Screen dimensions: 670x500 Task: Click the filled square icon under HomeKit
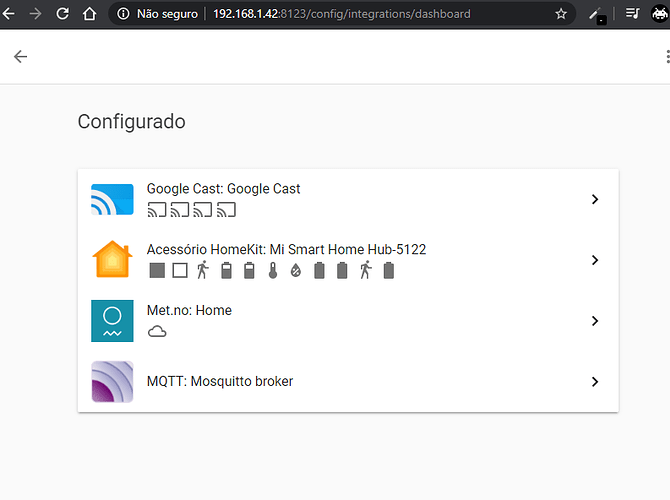coord(157,271)
